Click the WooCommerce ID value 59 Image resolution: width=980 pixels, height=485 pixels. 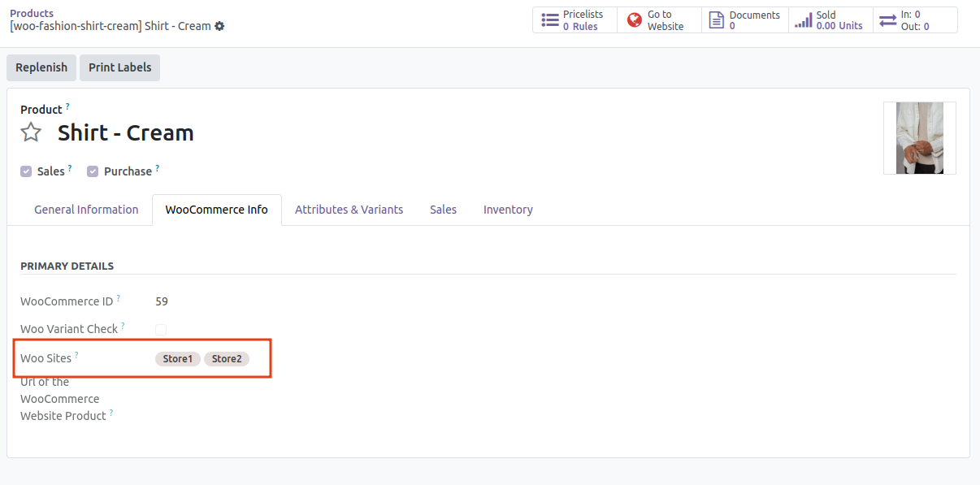(162, 301)
